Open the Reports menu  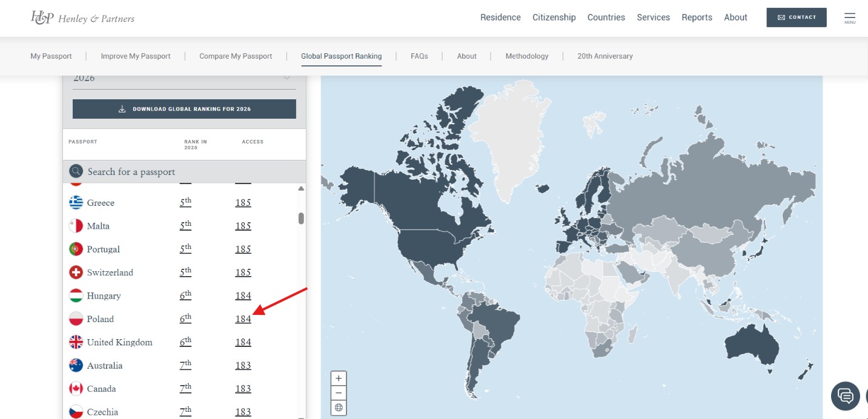pos(697,18)
